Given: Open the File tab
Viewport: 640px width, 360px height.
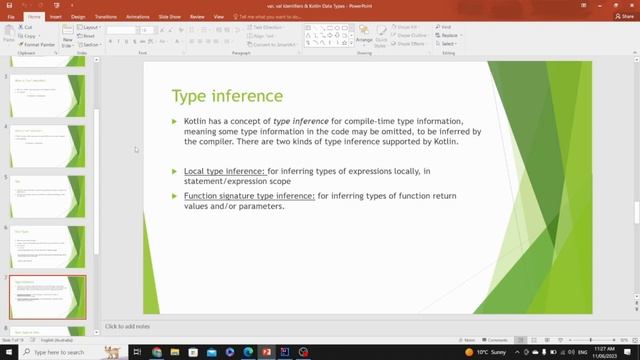Looking at the screenshot, I should tap(11, 17).
